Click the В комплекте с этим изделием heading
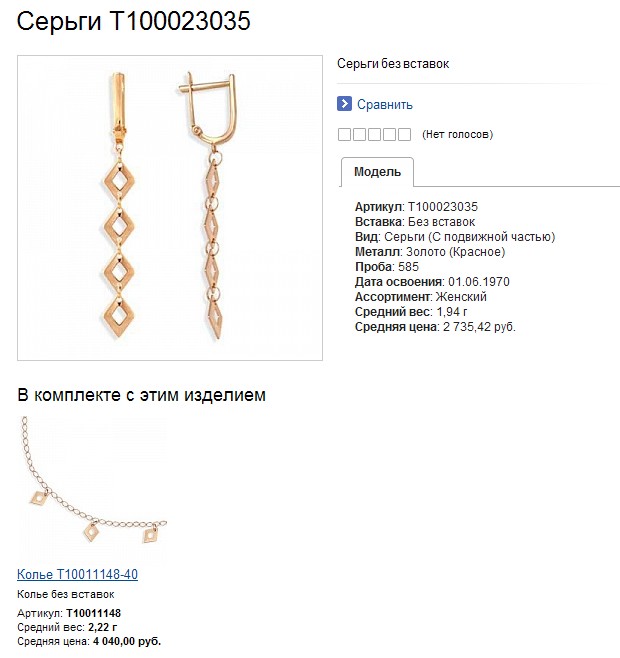The height and width of the screenshot is (658, 620). pyautogui.click(x=141, y=395)
